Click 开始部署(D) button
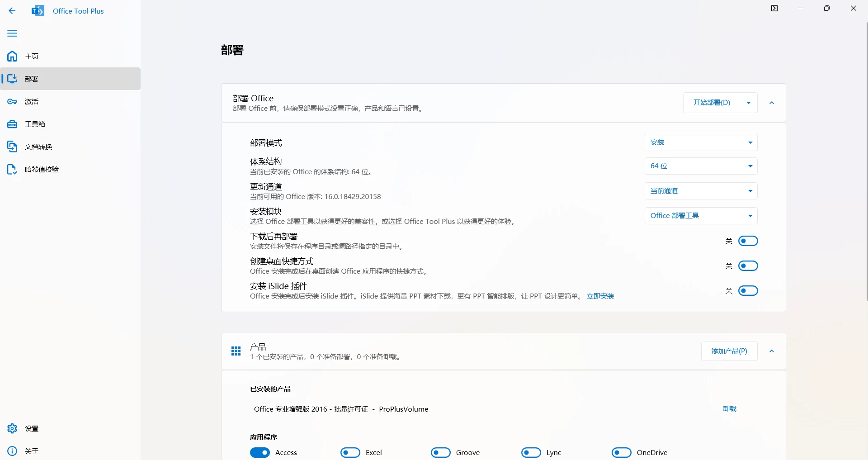This screenshot has height=460, width=868. (712, 103)
